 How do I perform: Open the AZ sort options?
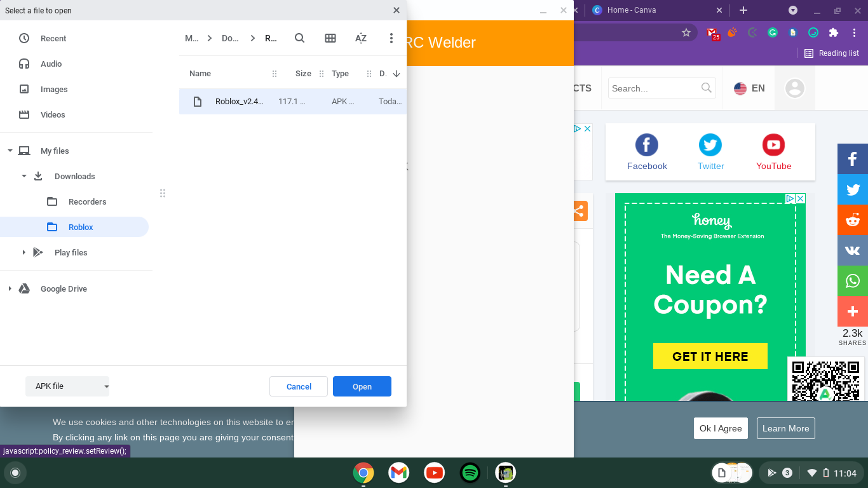tap(361, 38)
